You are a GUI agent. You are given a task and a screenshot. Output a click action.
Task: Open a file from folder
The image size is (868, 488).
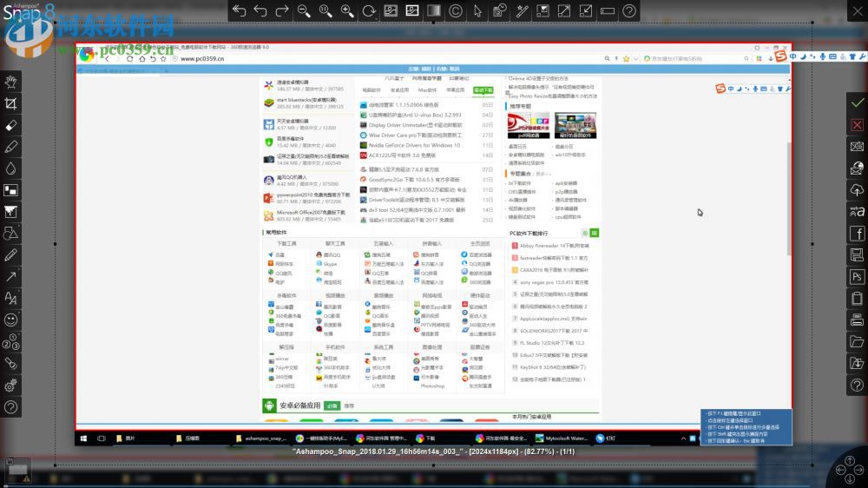857,342
